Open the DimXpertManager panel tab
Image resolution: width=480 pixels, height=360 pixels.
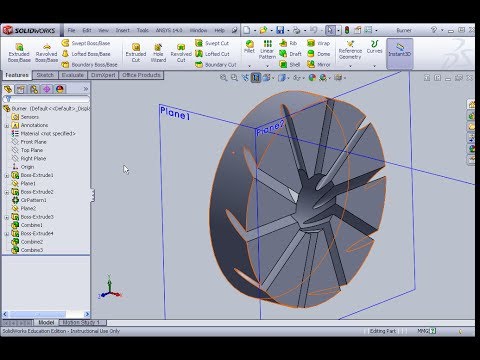click(x=47, y=89)
